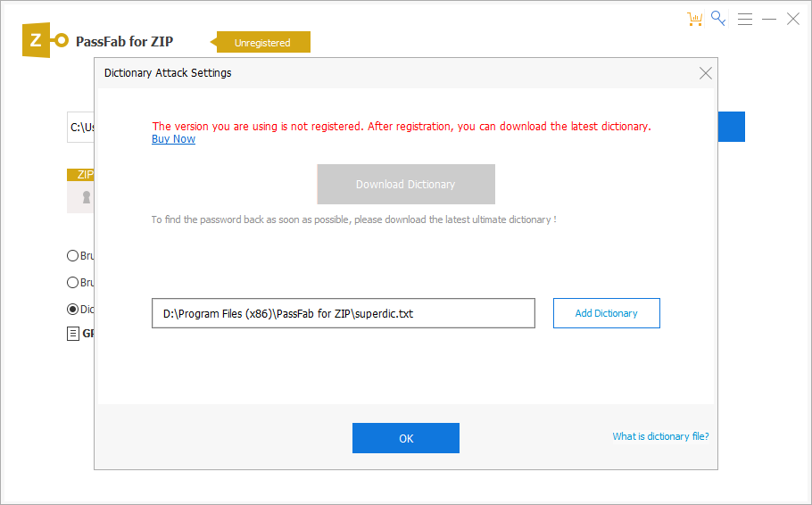The image size is (812, 505).
Task: Open the shopping cart purchase icon
Action: coord(694,19)
